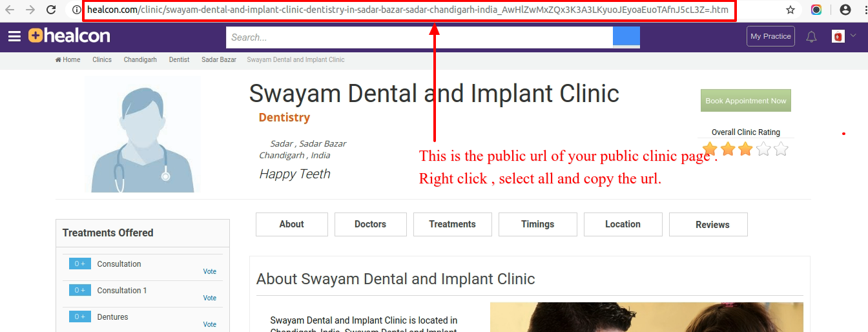
Task: Open the notifications bell
Action: click(x=812, y=37)
